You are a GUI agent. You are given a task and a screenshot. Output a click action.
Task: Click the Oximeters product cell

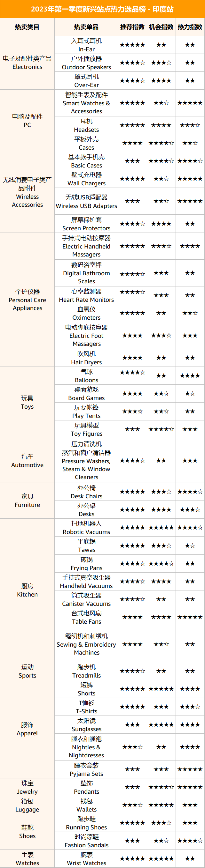point(86,313)
